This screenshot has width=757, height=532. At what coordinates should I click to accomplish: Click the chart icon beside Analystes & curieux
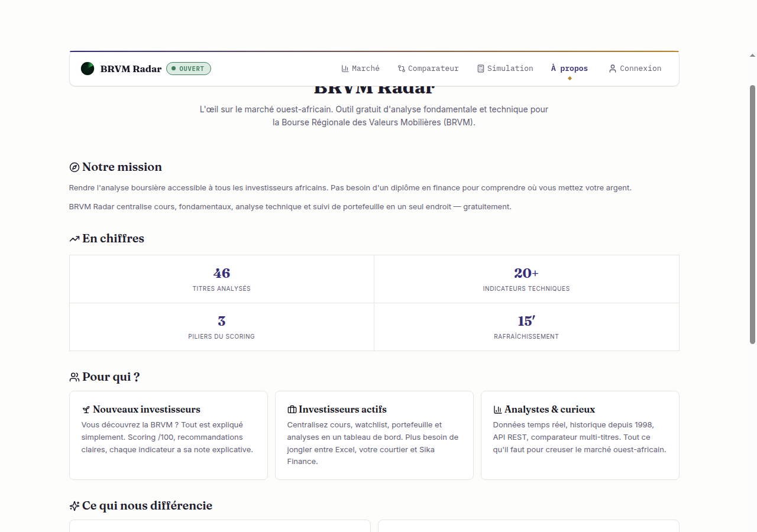point(497,410)
